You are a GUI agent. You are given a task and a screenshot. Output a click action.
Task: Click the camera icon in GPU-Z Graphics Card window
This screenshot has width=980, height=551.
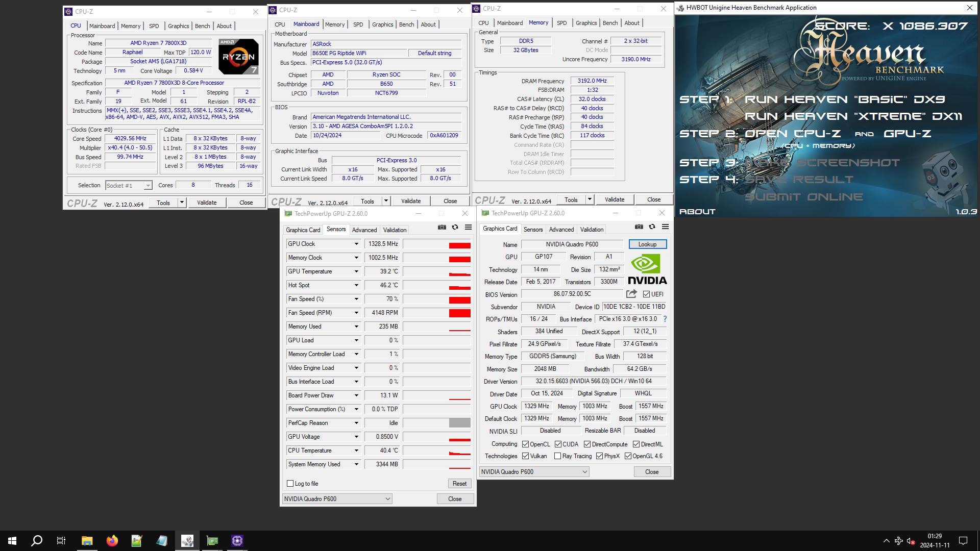(639, 227)
